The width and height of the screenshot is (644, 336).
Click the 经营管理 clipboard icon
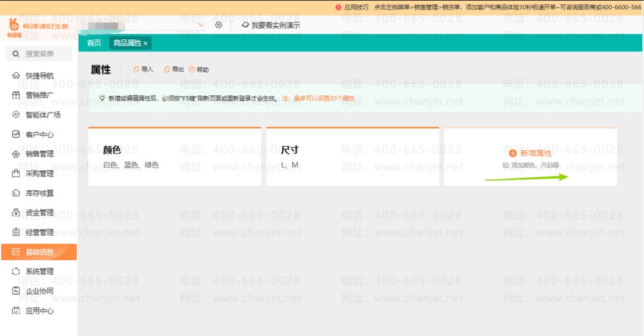coord(16,232)
